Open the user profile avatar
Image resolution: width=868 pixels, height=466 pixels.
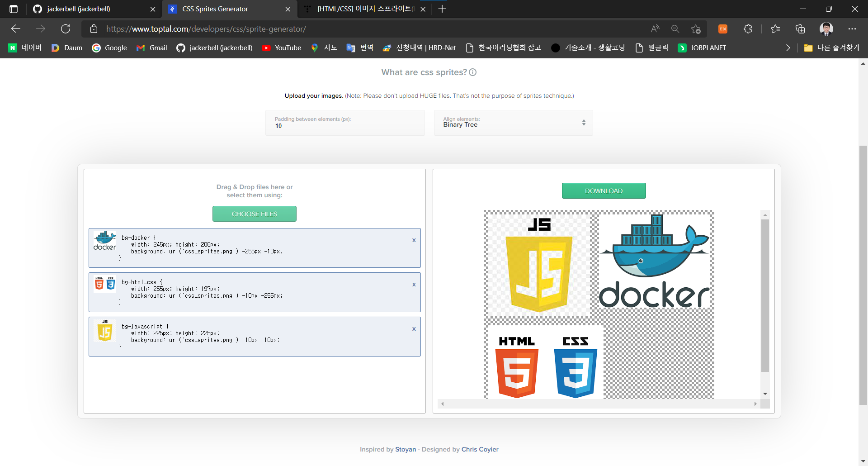coord(826,29)
